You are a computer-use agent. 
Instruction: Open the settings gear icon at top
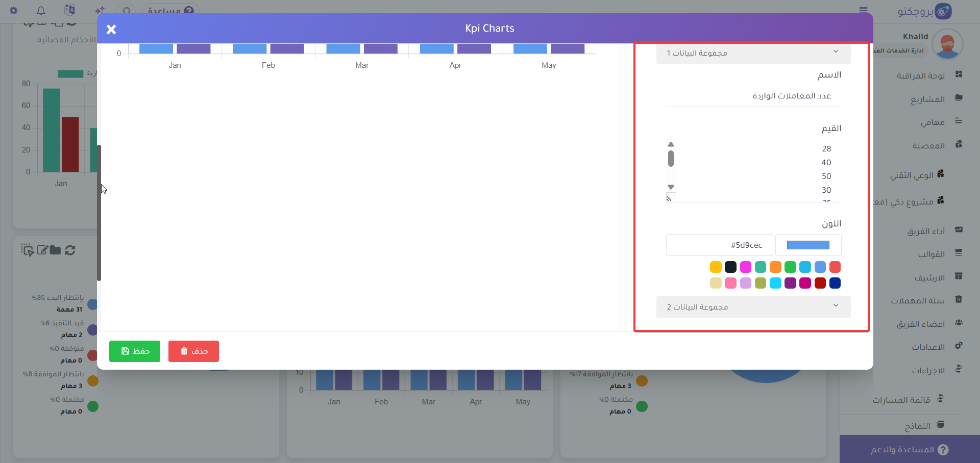click(14, 11)
